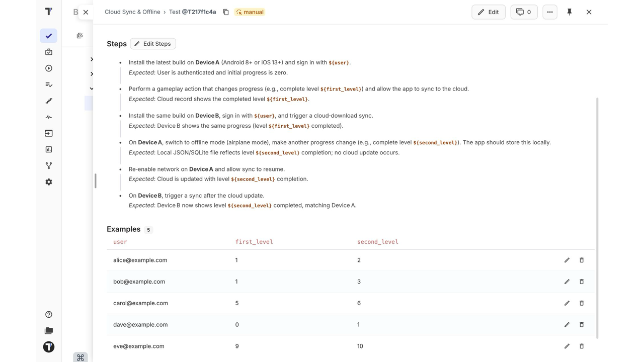The width and height of the screenshot is (644, 362).
Task: Click the Edit Steps button
Action: [153, 44]
